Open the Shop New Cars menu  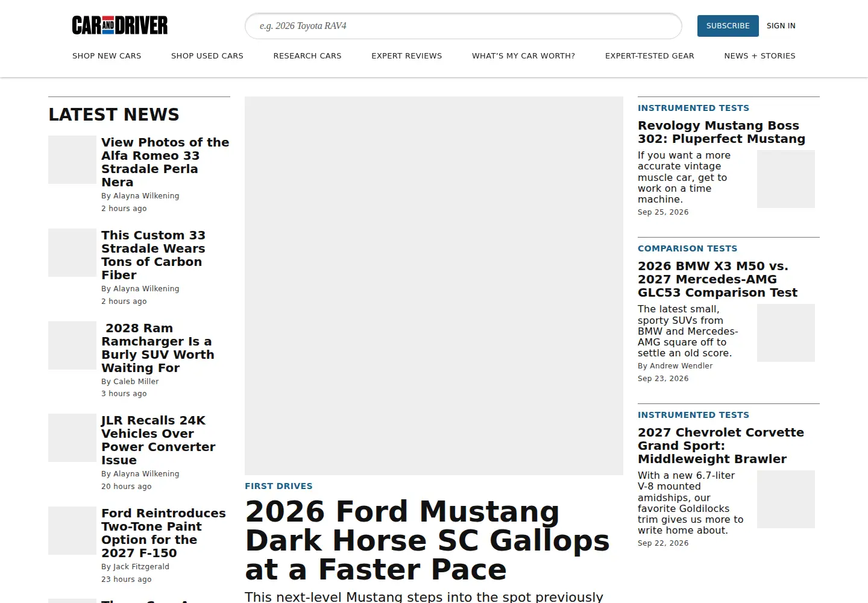107,55
